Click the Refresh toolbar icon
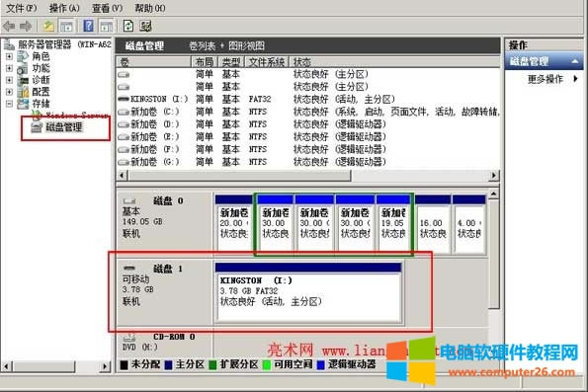The height and width of the screenshot is (392, 588). click(x=128, y=26)
